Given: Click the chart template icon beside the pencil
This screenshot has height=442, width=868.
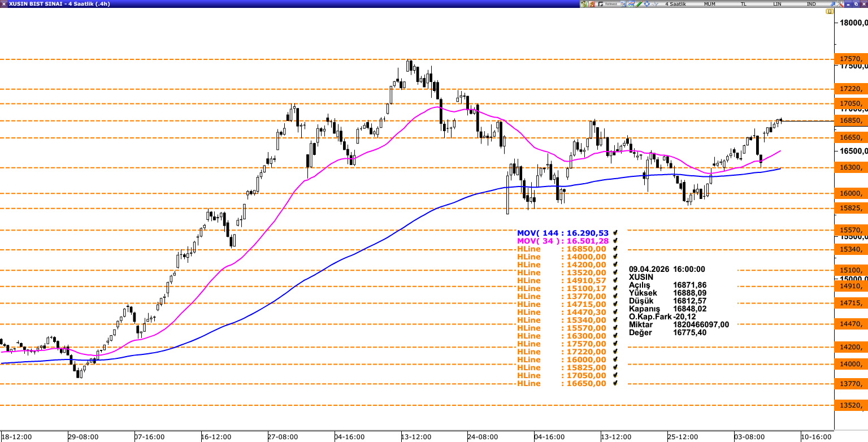Looking at the screenshot, I should (x=631, y=4).
